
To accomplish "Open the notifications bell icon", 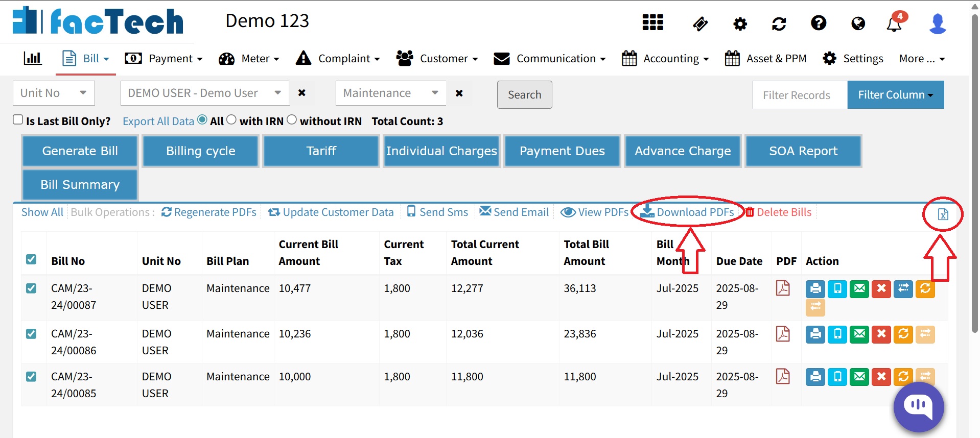I will (x=894, y=23).
